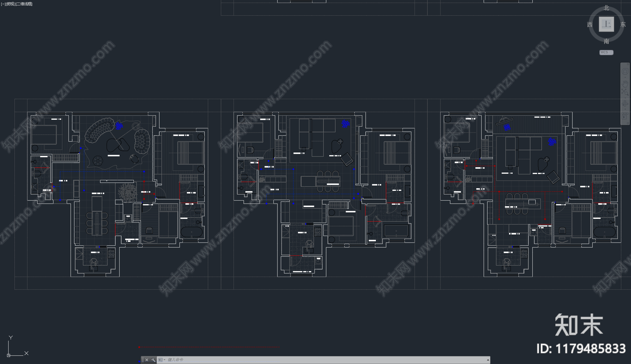Open the WCS coordinate system dropdown
631x364 pixels.
point(607,52)
